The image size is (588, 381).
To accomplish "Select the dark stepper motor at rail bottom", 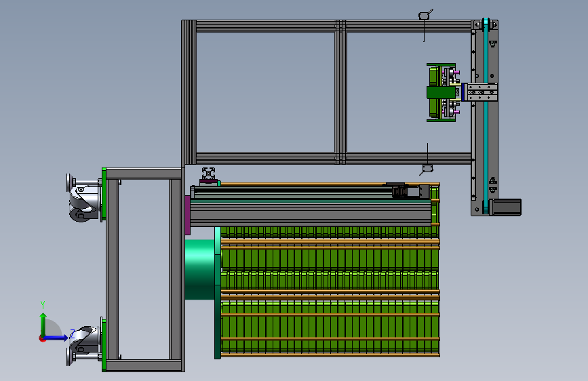I will click(505, 207).
